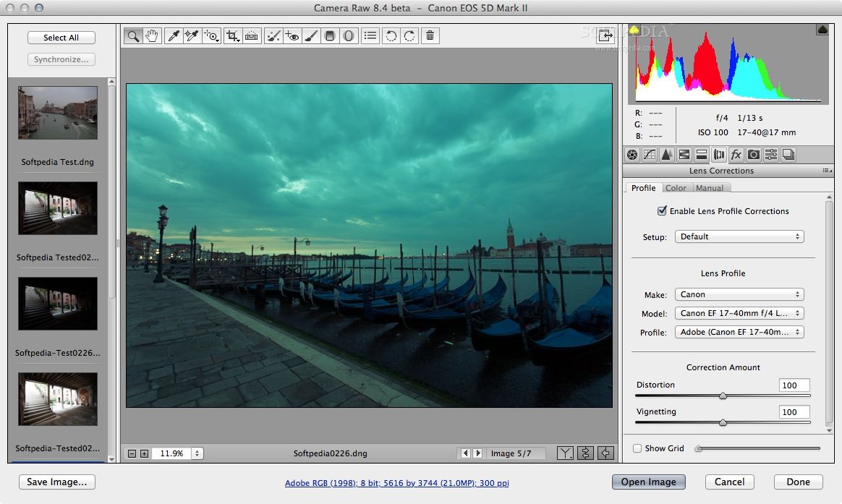This screenshot has width=842, height=504.
Task: Open the Adobe RGB workflow options link
Action: (x=396, y=482)
